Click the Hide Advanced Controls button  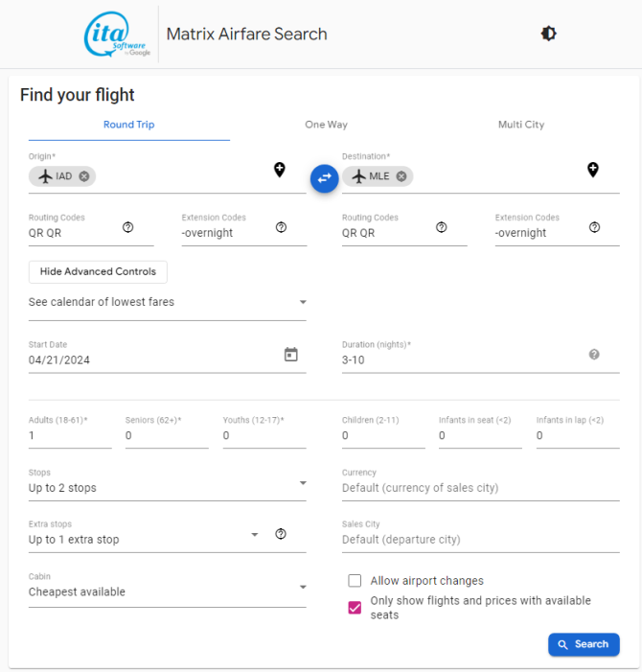[x=98, y=271]
